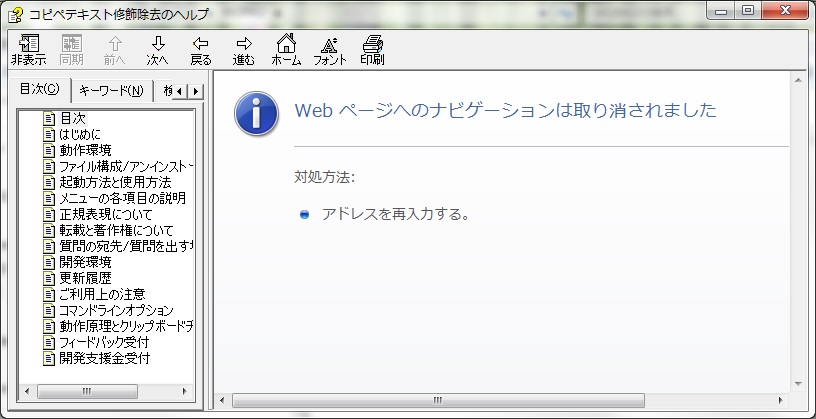Click the navigation canceled heading

[505, 110]
